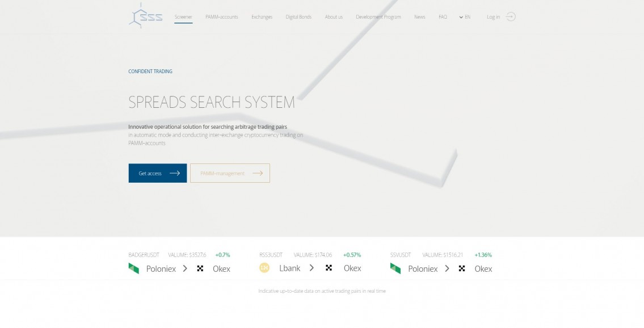
Task: Click the SSS logo in the header
Action: [145, 16]
